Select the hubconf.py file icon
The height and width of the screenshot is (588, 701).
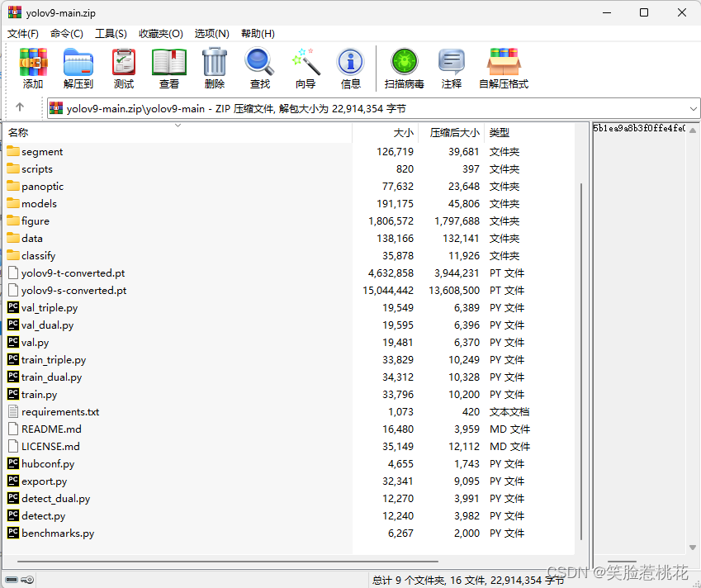coord(13,463)
